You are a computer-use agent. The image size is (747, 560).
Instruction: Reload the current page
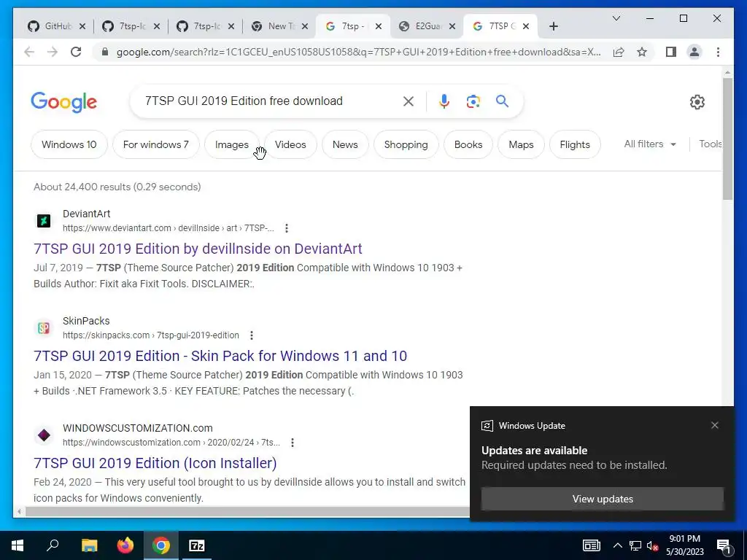point(76,52)
